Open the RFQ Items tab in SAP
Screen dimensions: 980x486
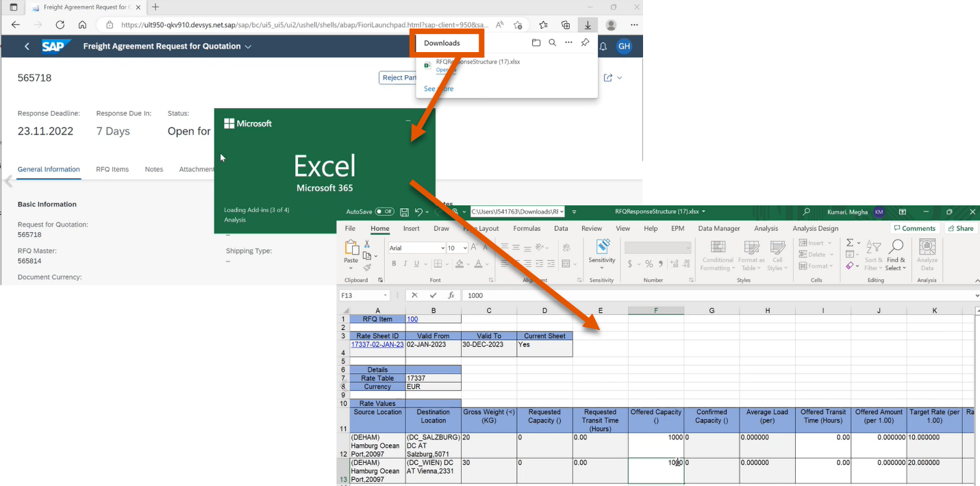(112, 169)
